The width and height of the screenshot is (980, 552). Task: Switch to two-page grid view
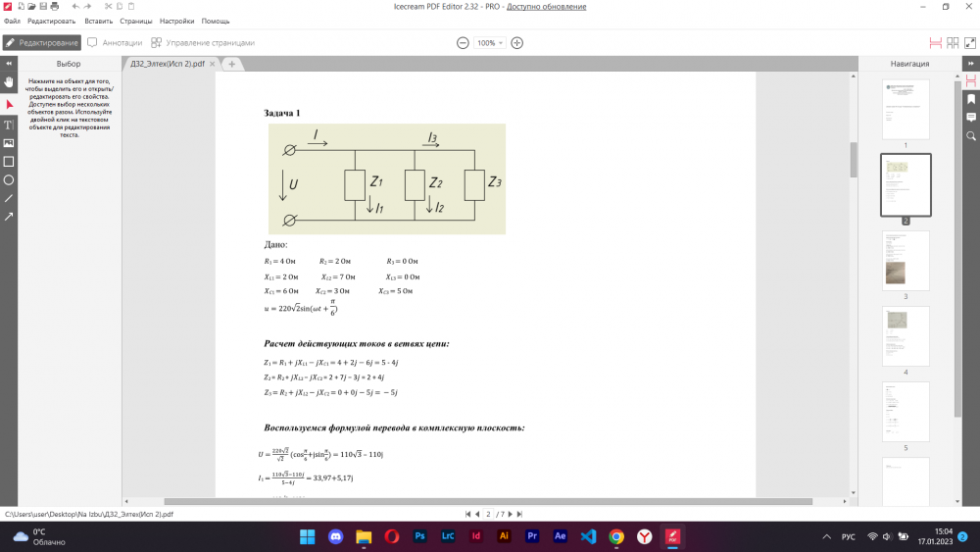953,42
